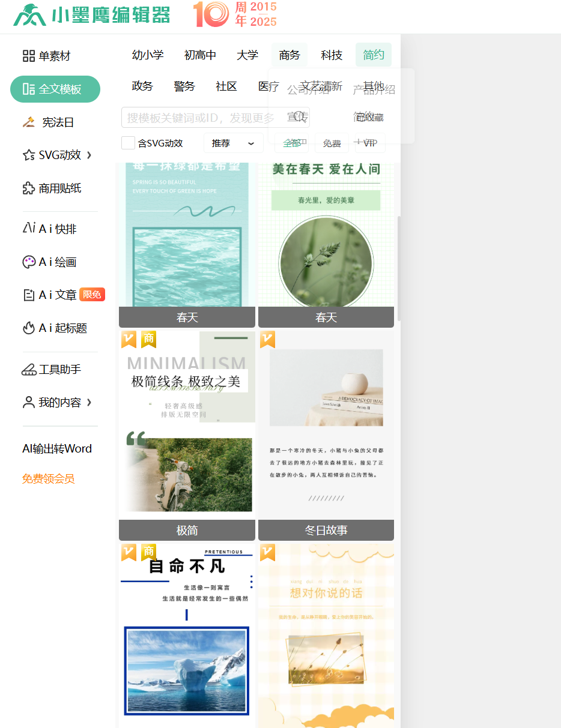Click the 工具助手 toolbox icon
561x728 pixels.
click(x=29, y=370)
